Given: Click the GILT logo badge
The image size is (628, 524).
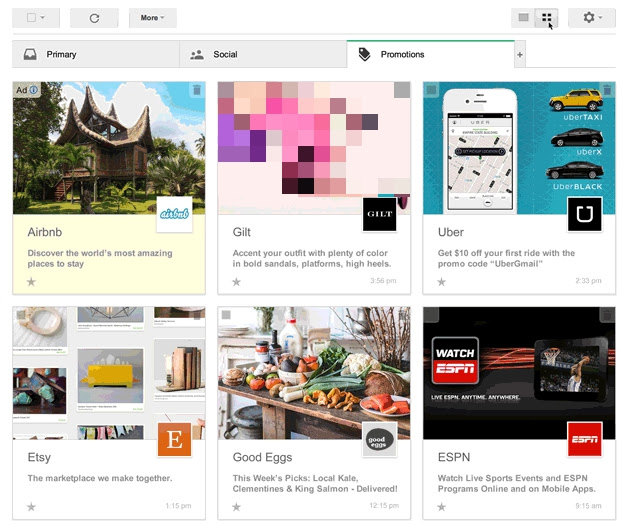Looking at the screenshot, I should (x=380, y=214).
